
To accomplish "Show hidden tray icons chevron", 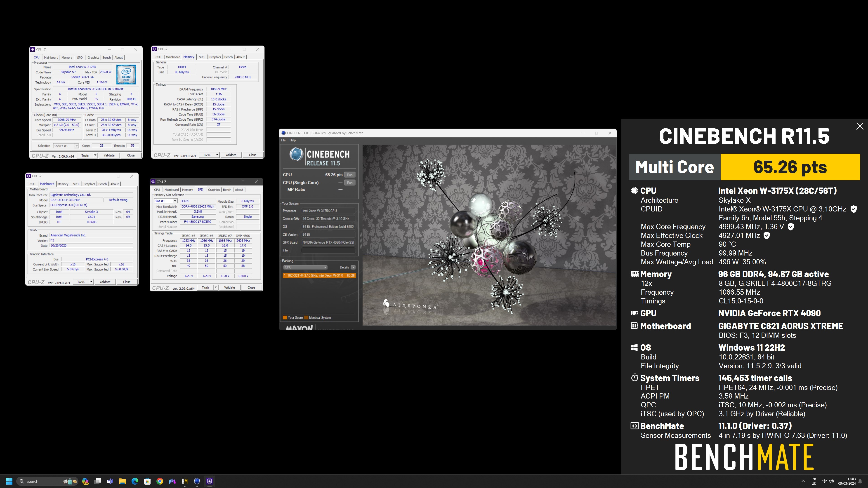I will pyautogui.click(x=803, y=481).
